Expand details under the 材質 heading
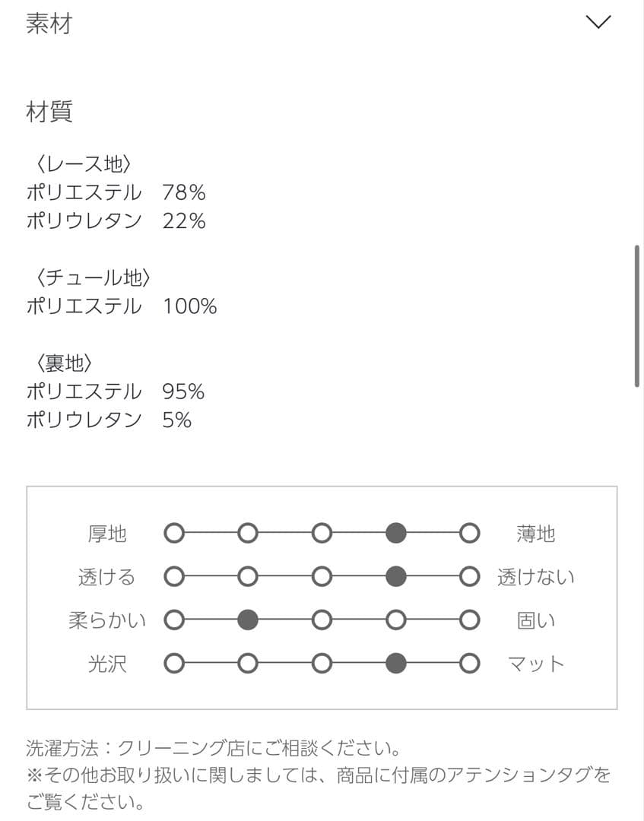 pyautogui.click(x=50, y=113)
